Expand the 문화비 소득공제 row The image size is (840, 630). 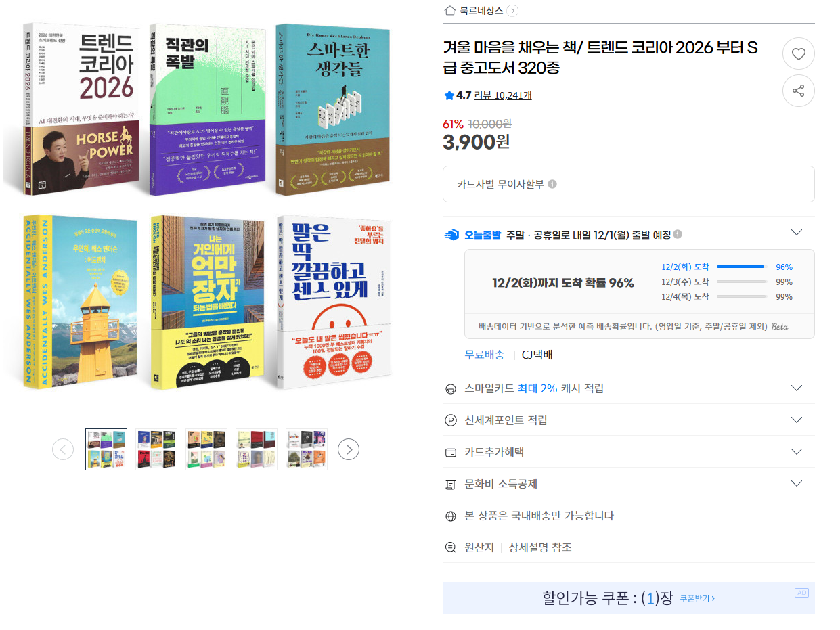[x=797, y=484]
